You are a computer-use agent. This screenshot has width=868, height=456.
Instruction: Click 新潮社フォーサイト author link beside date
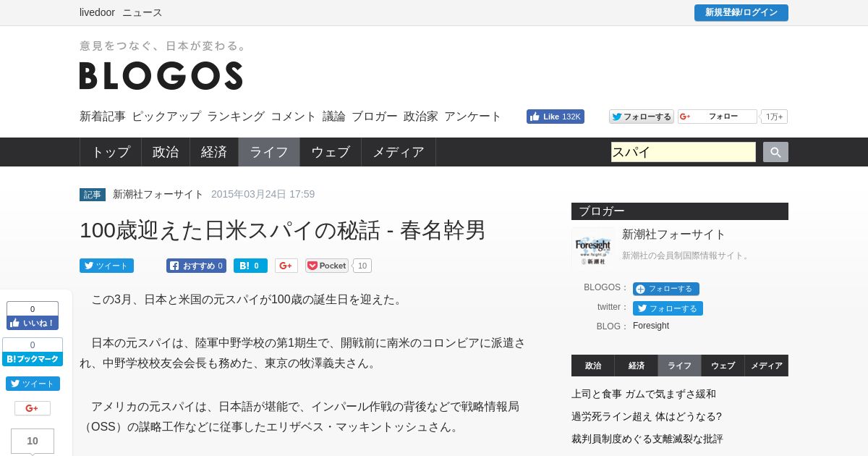click(x=158, y=194)
